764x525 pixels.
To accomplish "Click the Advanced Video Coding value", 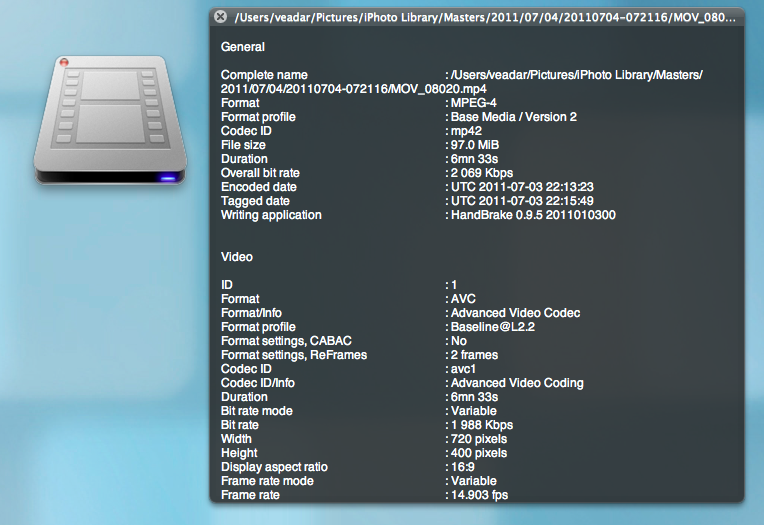I will pyautogui.click(x=517, y=383).
